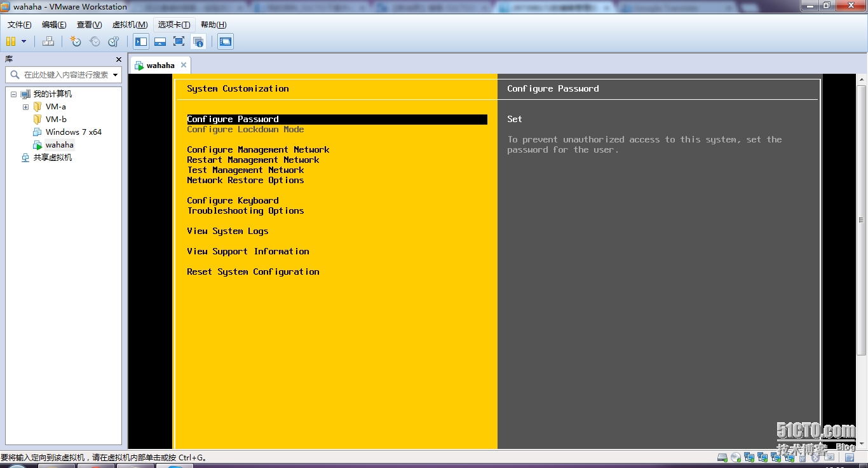Open the 虚拟机(M) menu
The image size is (868, 468).
click(x=130, y=25)
